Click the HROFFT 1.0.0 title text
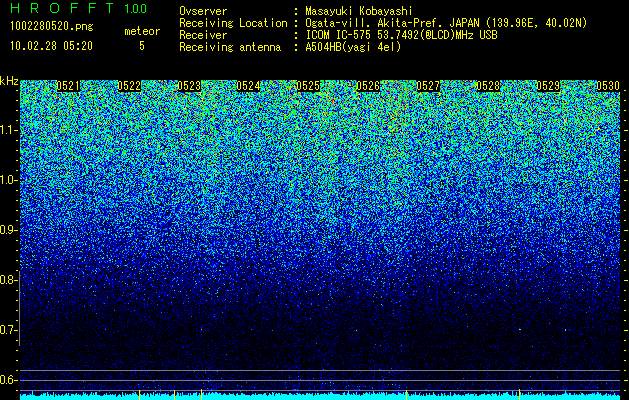Image resolution: width=629 pixels, height=400 pixels. 79,8
